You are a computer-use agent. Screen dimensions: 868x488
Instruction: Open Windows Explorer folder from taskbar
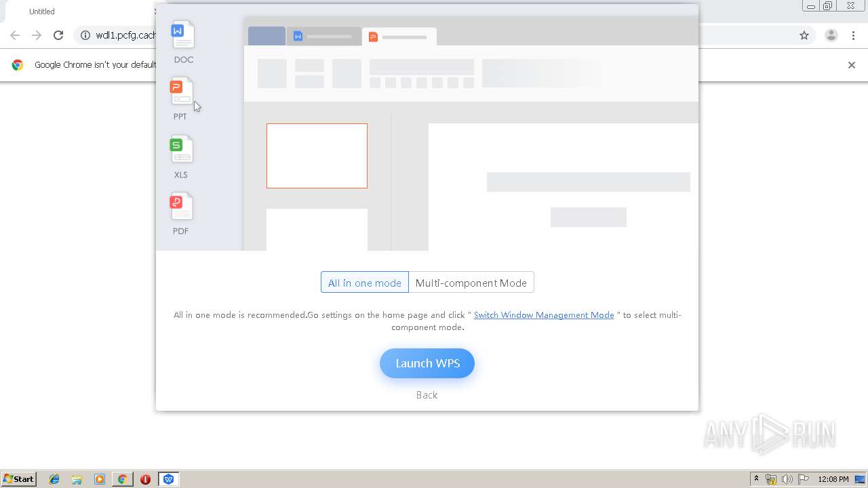pos(77,479)
